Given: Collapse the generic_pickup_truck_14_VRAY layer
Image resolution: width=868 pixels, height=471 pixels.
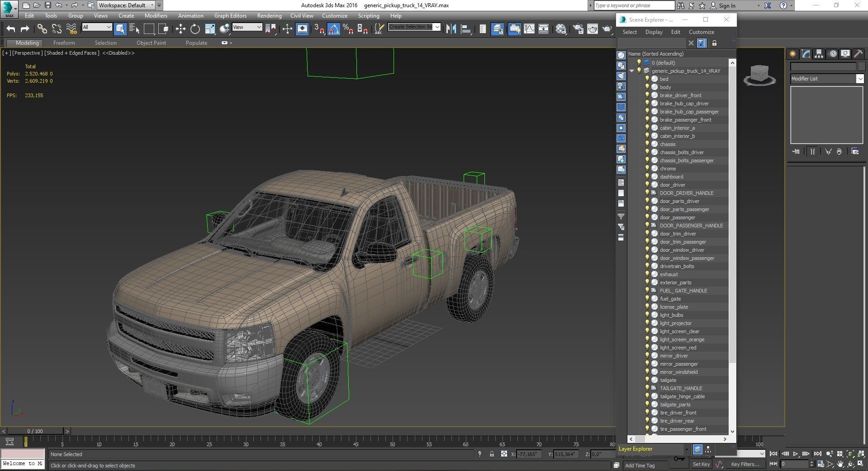Looking at the screenshot, I should pyautogui.click(x=631, y=71).
